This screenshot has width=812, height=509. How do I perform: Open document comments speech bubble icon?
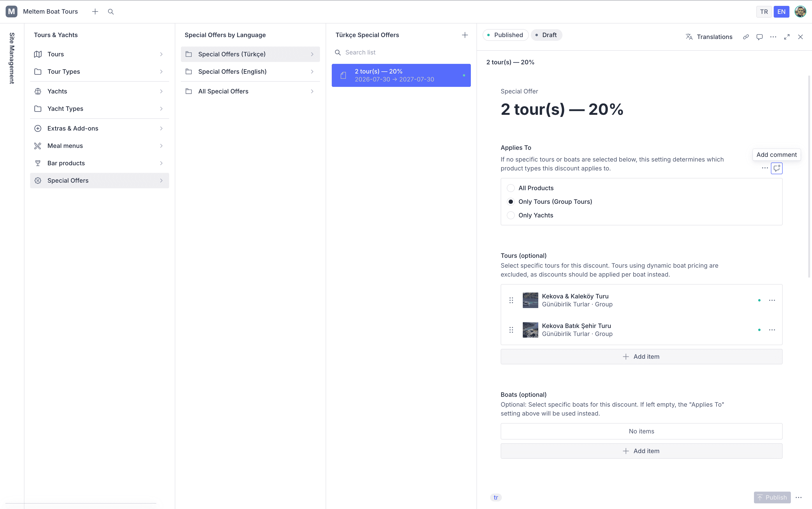(759, 37)
